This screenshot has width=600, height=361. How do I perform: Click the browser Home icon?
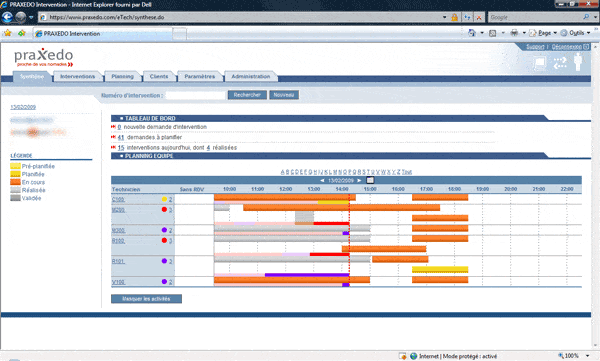pyautogui.click(x=472, y=33)
